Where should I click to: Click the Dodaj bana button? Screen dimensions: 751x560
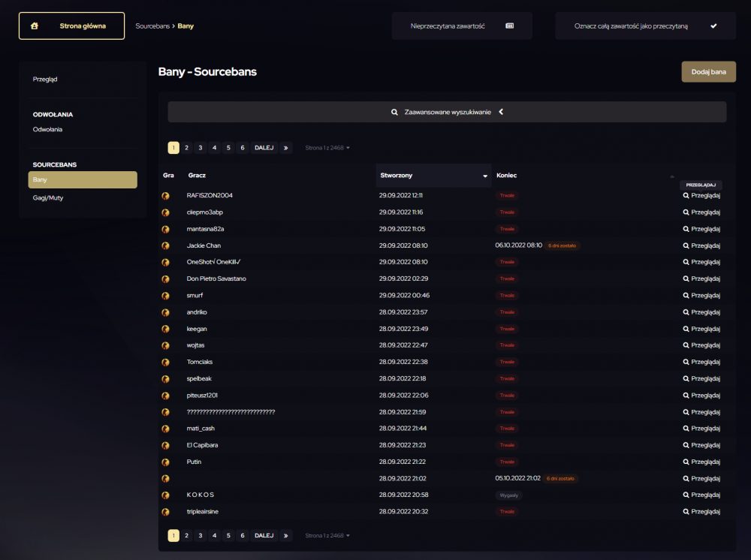pyautogui.click(x=708, y=72)
